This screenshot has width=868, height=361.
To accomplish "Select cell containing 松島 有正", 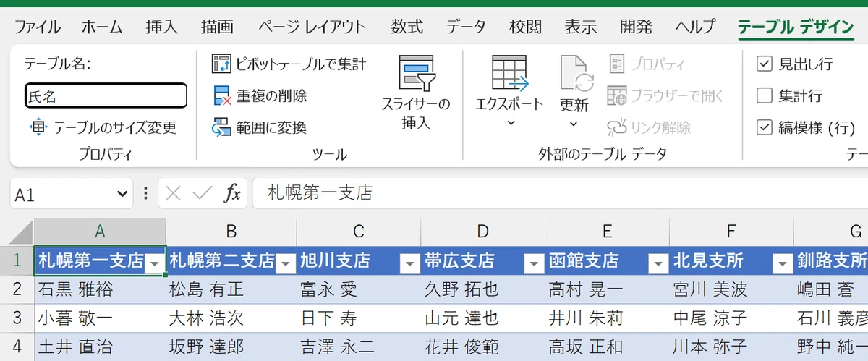I will click(x=231, y=289).
